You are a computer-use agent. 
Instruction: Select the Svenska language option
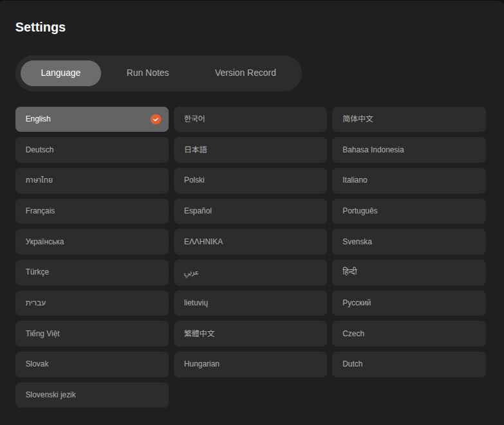tap(409, 242)
